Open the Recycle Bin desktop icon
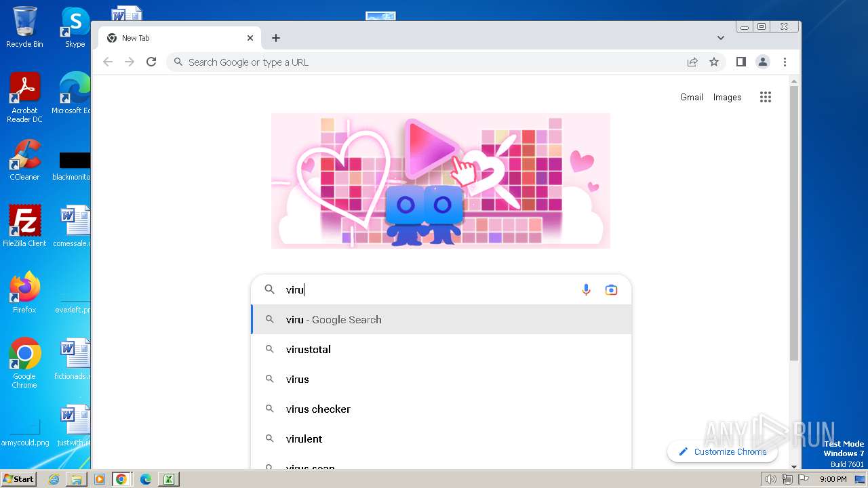This screenshot has height=488, width=868. click(24, 27)
